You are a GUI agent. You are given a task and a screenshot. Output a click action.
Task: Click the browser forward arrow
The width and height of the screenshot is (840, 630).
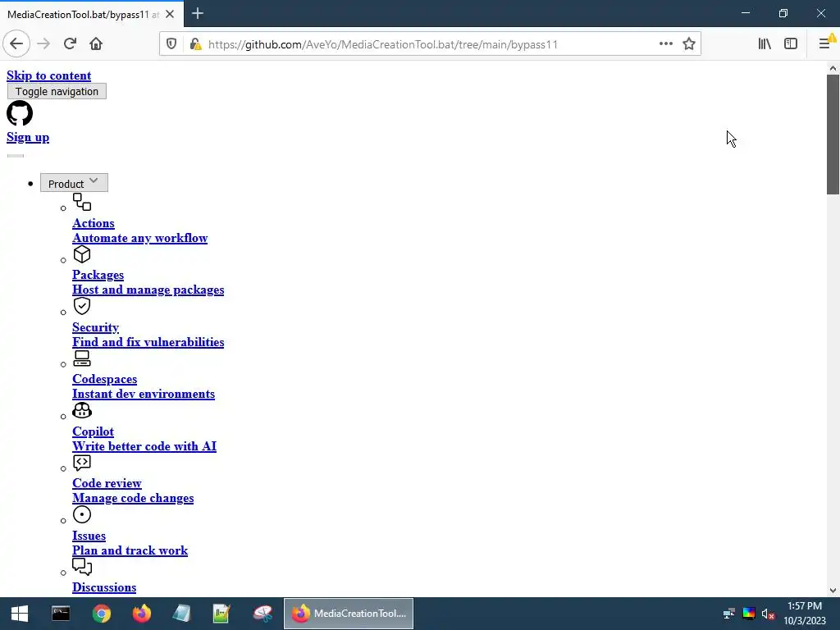(43, 44)
